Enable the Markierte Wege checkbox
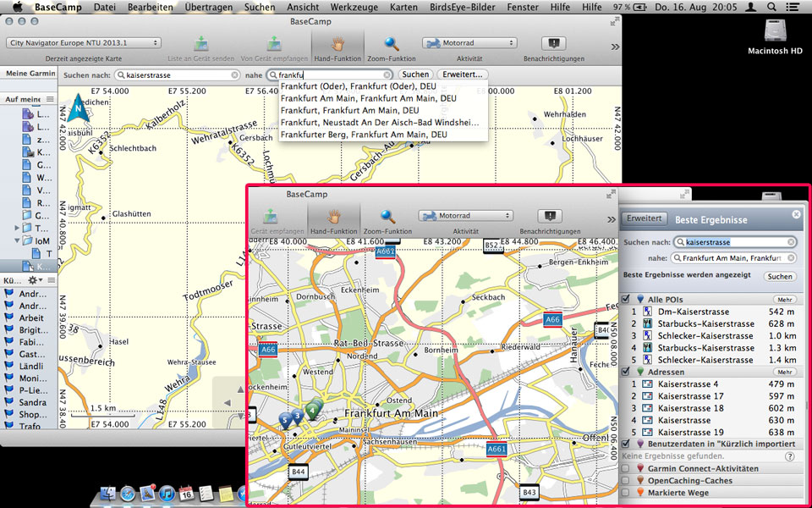This screenshot has width=812, height=508. (626, 493)
